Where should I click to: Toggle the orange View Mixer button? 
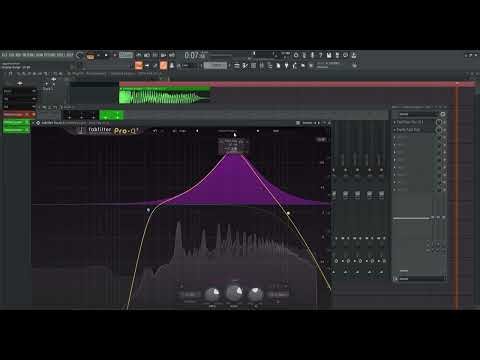coord(163,66)
